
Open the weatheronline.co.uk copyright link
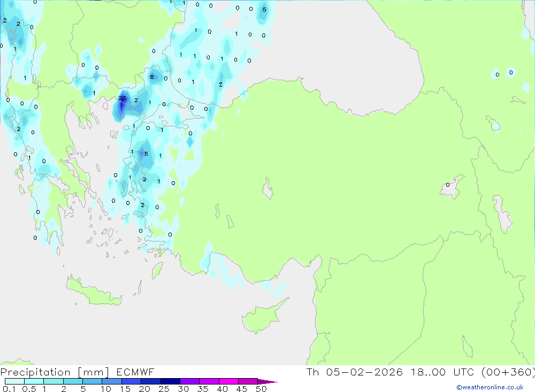click(490, 387)
